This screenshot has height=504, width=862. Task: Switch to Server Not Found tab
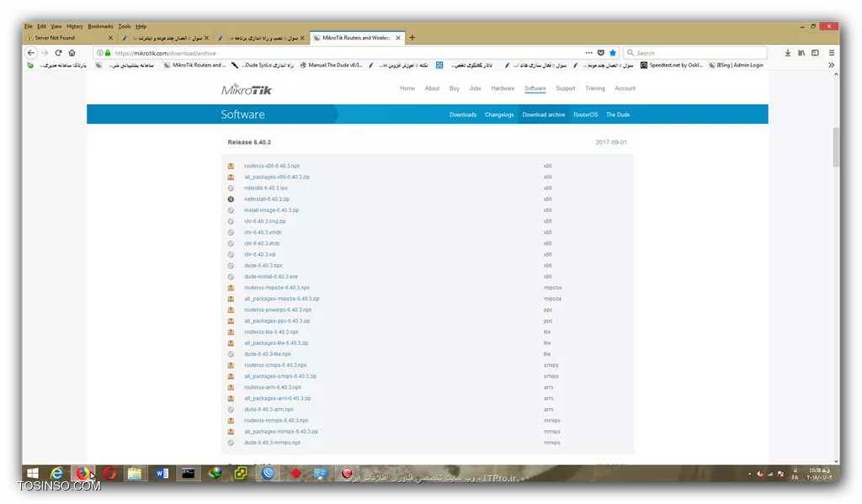(x=69, y=38)
